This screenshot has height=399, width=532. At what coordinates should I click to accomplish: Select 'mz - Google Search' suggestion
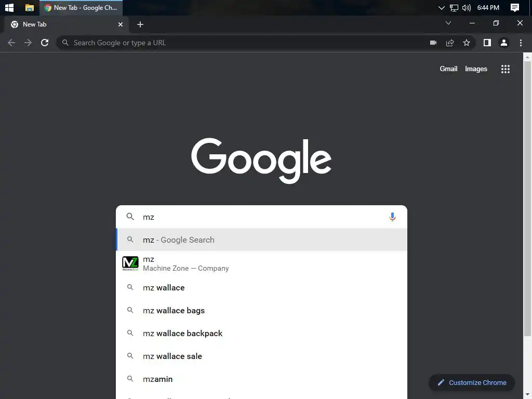[261, 240]
